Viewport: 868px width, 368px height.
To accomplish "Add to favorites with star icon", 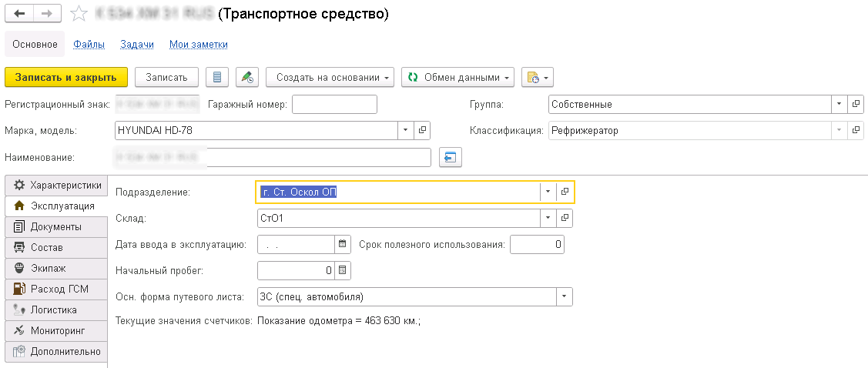I will pos(79,15).
